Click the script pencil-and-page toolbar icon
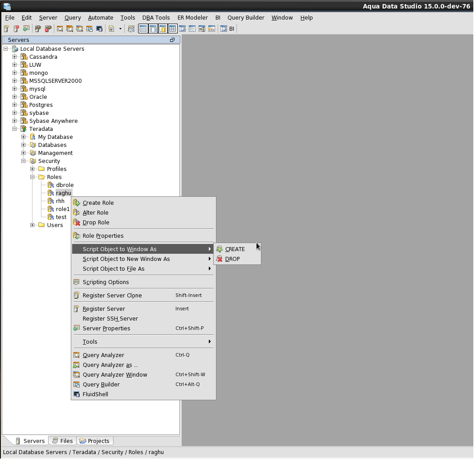 click(x=111, y=29)
